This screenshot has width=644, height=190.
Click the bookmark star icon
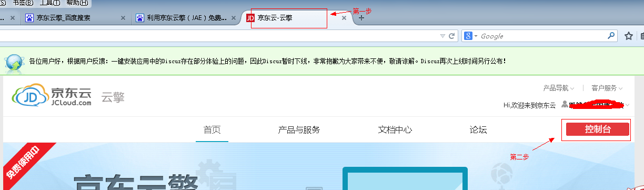pos(628,36)
